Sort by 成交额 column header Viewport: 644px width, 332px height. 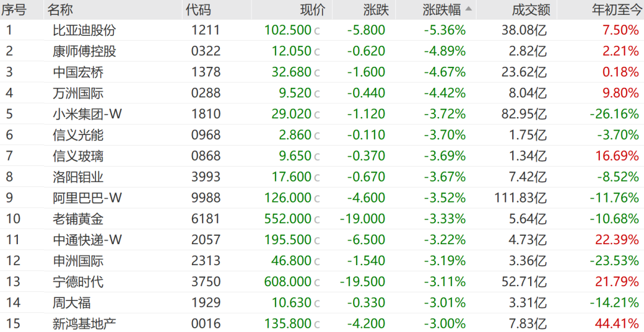pos(531,10)
